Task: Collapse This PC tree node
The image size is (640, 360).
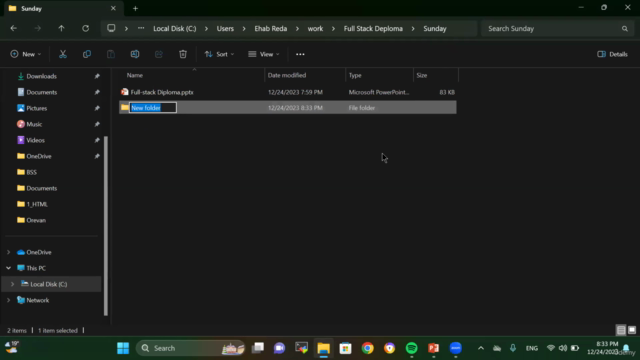Action: pos(9,268)
